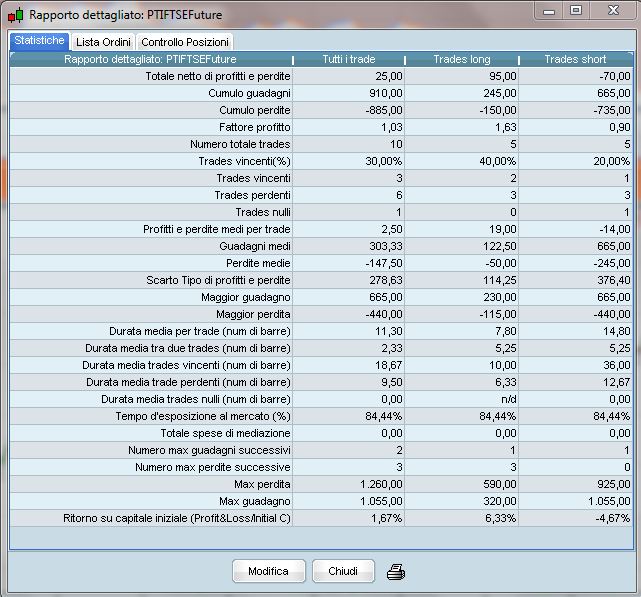Minimize the Rapporto dettagliato window

[x=549, y=11]
